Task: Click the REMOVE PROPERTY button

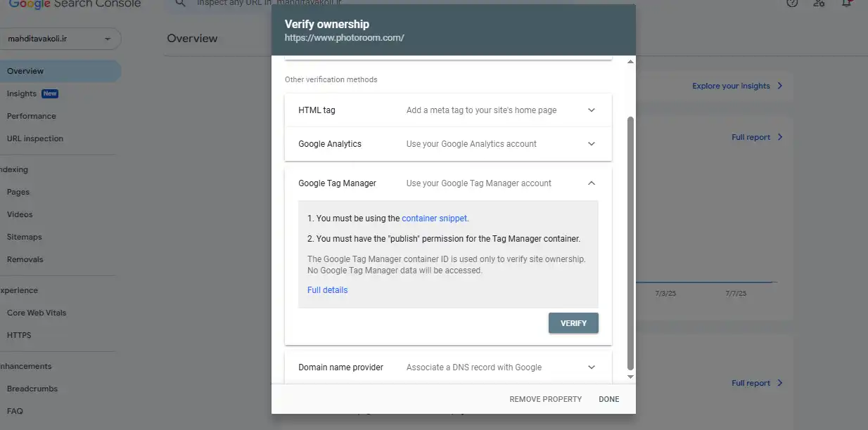Action: pyautogui.click(x=546, y=399)
